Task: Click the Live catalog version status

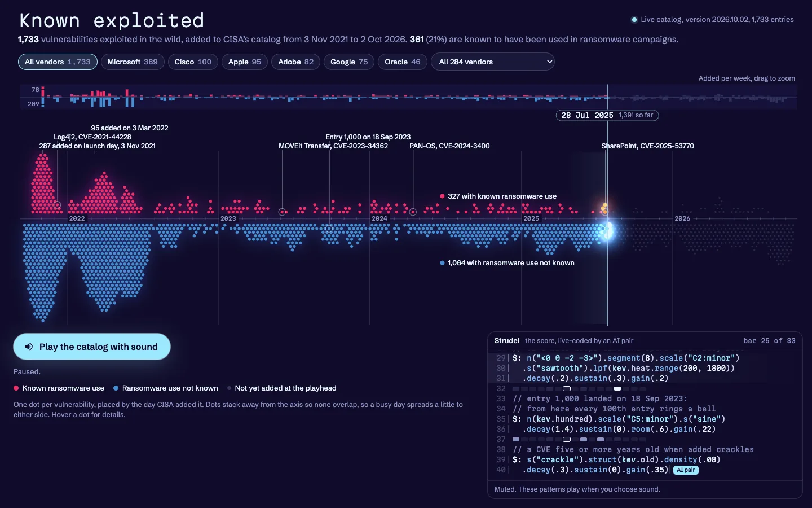Action: click(x=713, y=20)
